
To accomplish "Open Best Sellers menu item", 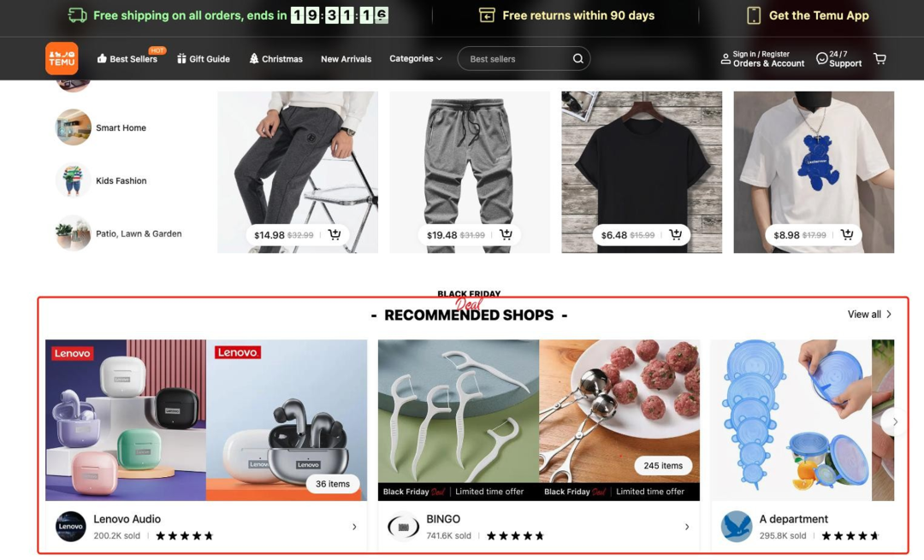I will pyautogui.click(x=127, y=58).
